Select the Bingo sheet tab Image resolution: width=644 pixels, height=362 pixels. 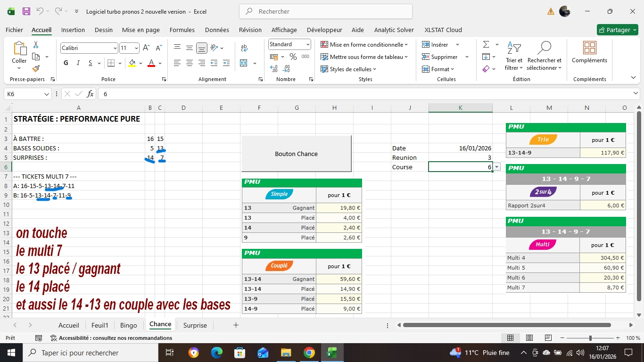(x=129, y=325)
